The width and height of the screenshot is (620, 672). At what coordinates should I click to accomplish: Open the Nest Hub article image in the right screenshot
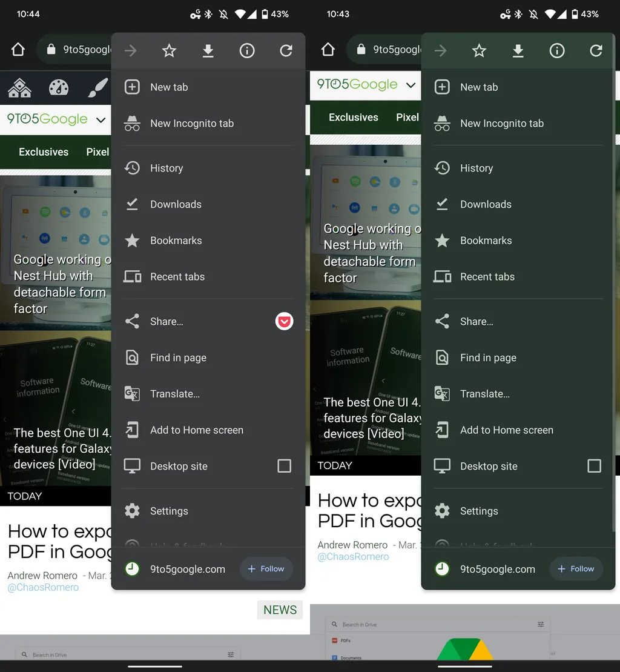click(366, 222)
